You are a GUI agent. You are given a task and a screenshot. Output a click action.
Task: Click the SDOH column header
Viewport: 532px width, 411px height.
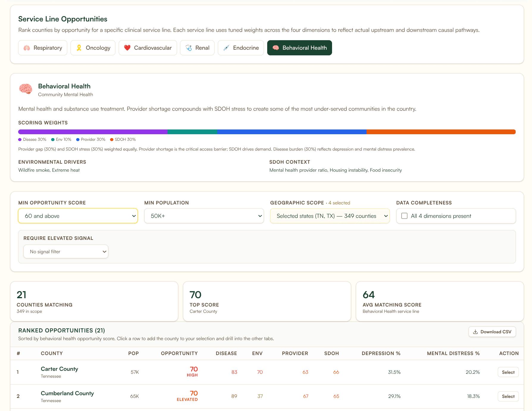pos(332,354)
